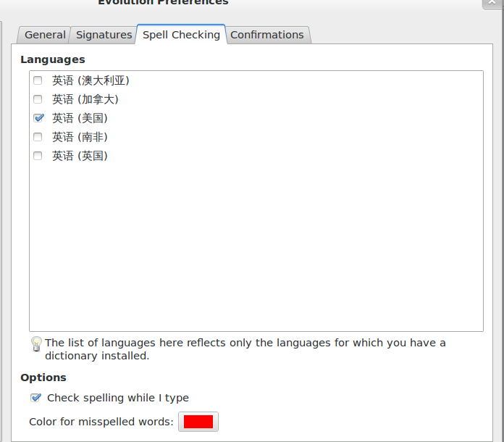Open the misspelled words color picker
504x442 pixels.
[x=198, y=422]
